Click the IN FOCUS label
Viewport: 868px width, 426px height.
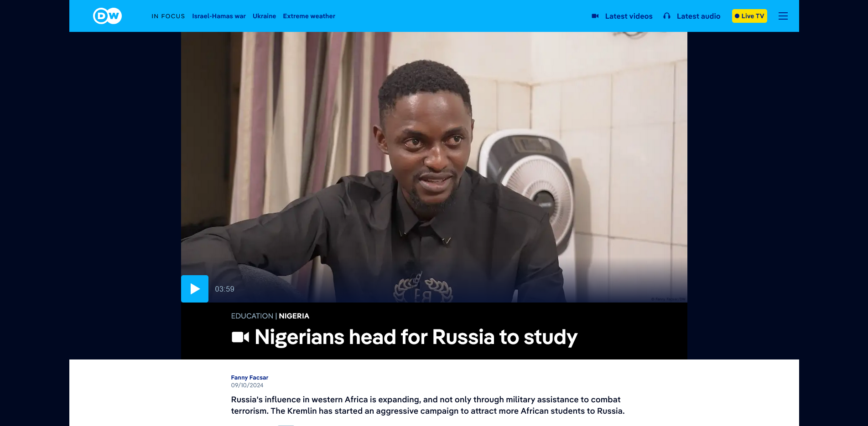click(x=168, y=16)
